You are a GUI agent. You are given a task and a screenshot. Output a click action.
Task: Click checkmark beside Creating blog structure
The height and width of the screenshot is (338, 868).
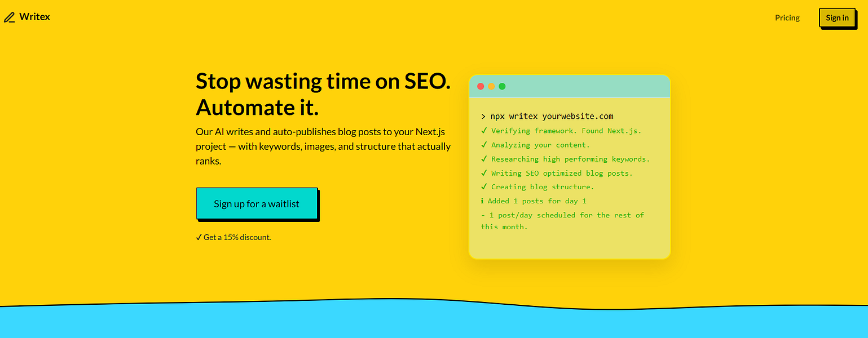tap(484, 186)
